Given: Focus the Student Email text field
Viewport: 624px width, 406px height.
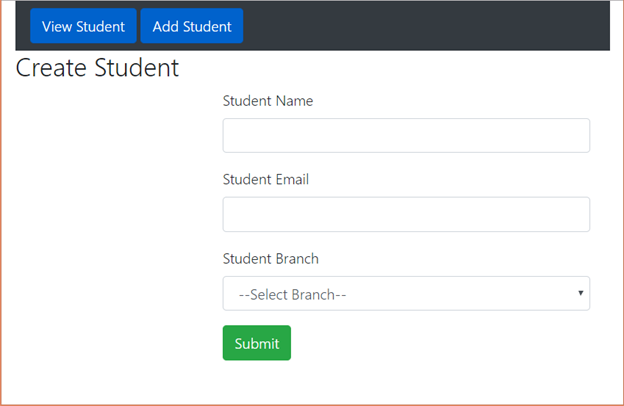Looking at the screenshot, I should pos(406,214).
